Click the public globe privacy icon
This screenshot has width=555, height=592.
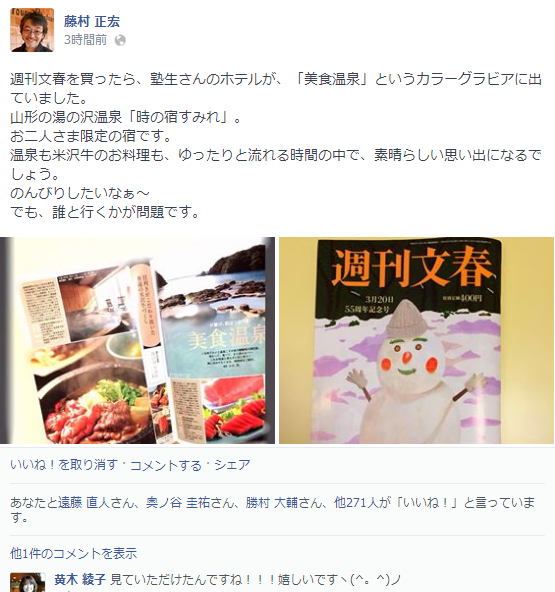(x=120, y=40)
